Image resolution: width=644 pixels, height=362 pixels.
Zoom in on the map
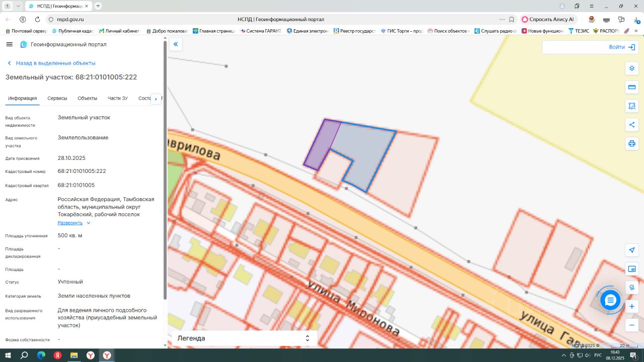tap(632, 307)
